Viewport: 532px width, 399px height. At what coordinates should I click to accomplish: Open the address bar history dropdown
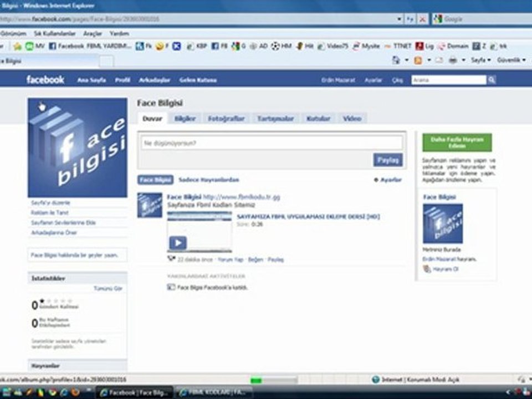click(x=400, y=19)
